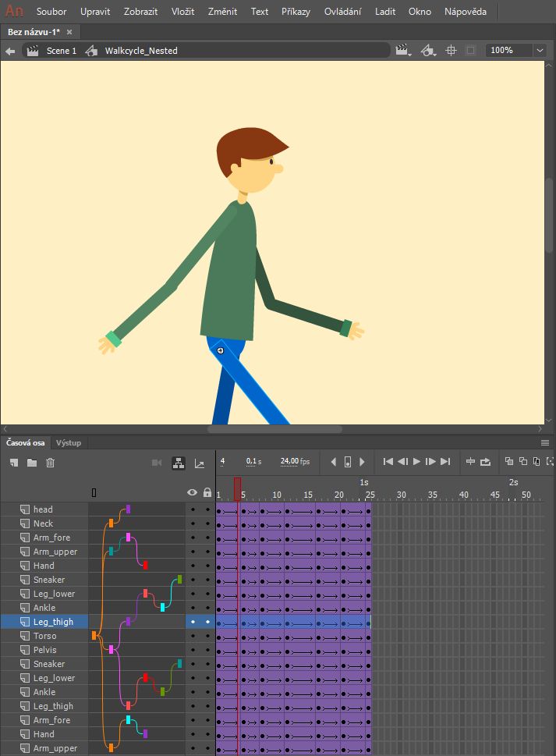Click the add camera icon

pyautogui.click(x=157, y=463)
